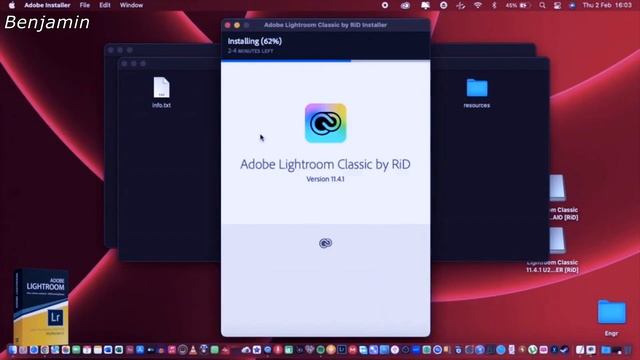Open the Wi-Fi status menu

[x=478, y=5]
